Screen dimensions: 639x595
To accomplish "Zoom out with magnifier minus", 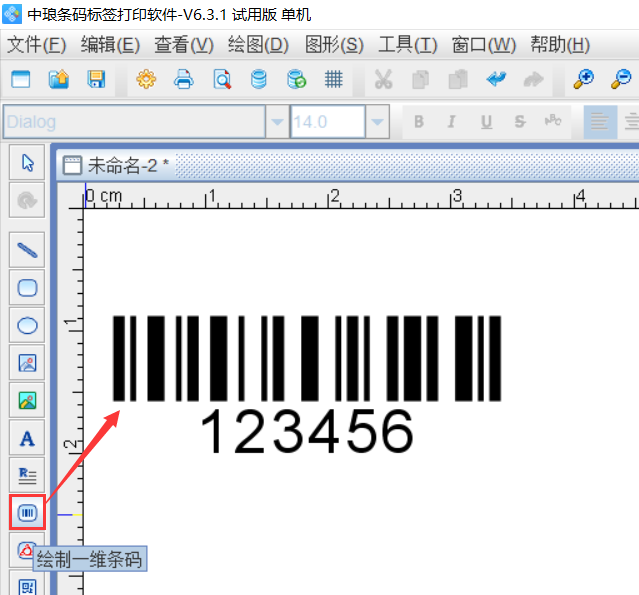I will 621,79.
